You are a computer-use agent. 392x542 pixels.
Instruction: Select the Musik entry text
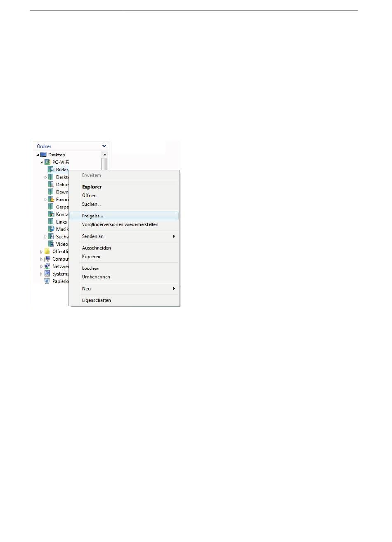[62, 229]
